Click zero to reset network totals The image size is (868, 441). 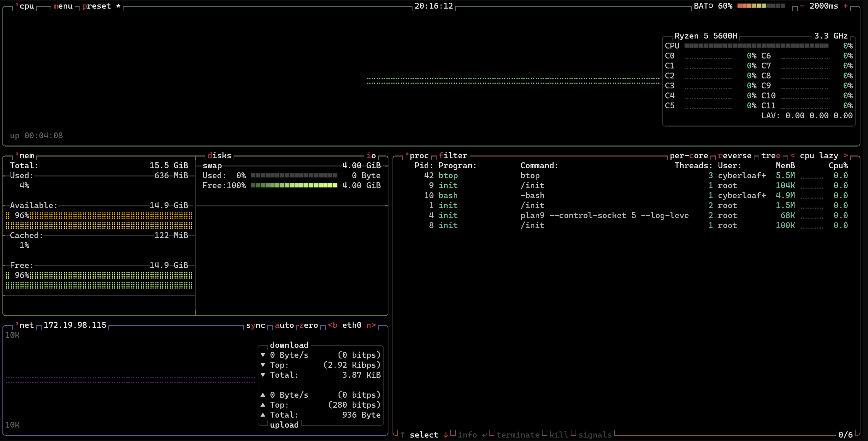coord(308,325)
